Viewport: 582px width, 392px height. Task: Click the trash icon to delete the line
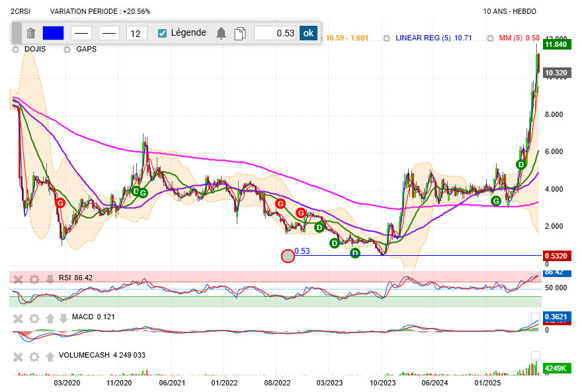pos(30,33)
